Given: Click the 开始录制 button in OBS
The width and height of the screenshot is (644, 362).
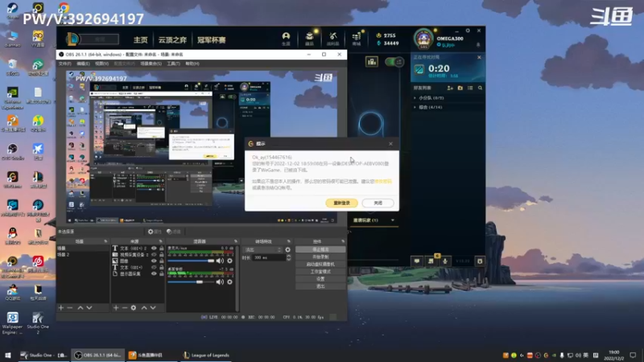Looking at the screenshot, I should pyautogui.click(x=320, y=257).
